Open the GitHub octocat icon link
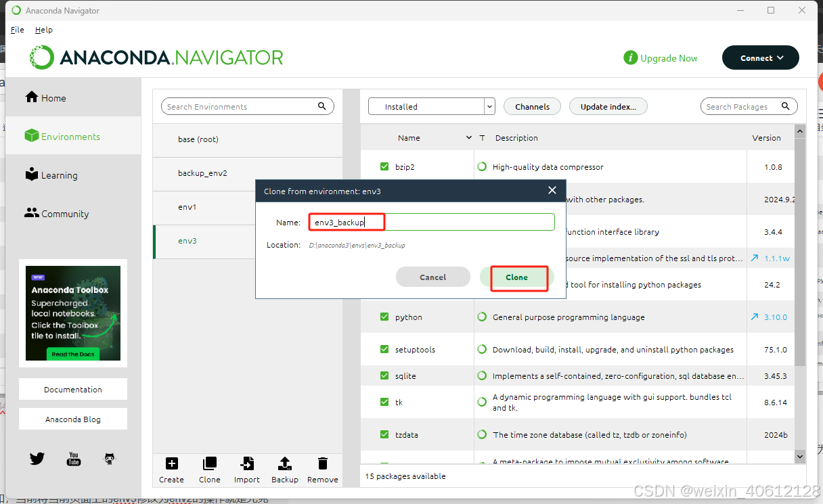 [110, 459]
